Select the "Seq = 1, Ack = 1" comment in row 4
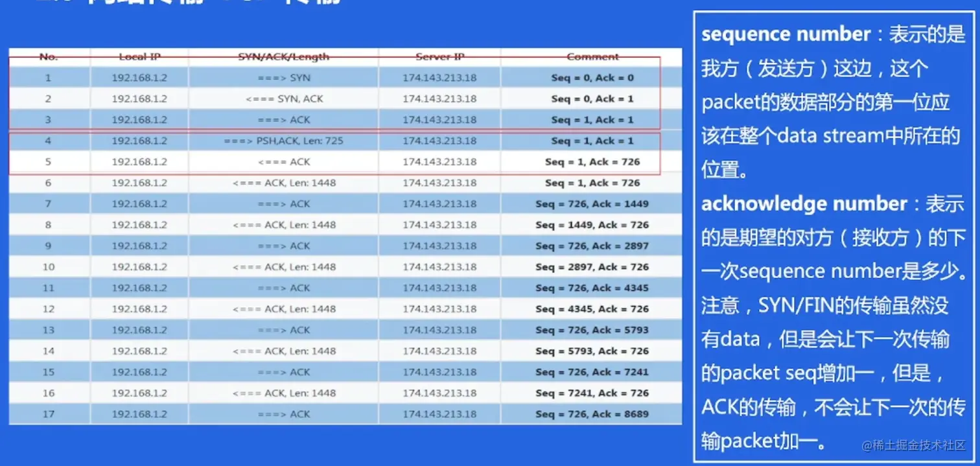Screen dimensions: 980x466 coord(592,141)
